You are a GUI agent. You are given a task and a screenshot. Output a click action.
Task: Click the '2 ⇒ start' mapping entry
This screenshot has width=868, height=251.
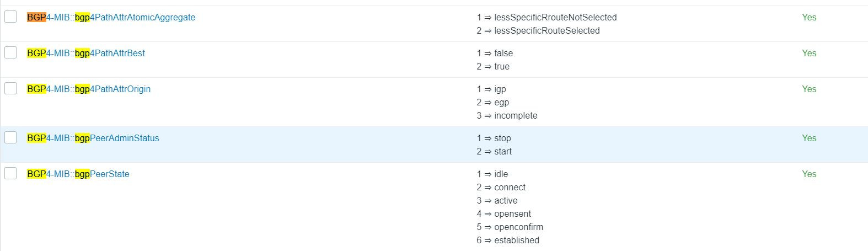(494, 151)
